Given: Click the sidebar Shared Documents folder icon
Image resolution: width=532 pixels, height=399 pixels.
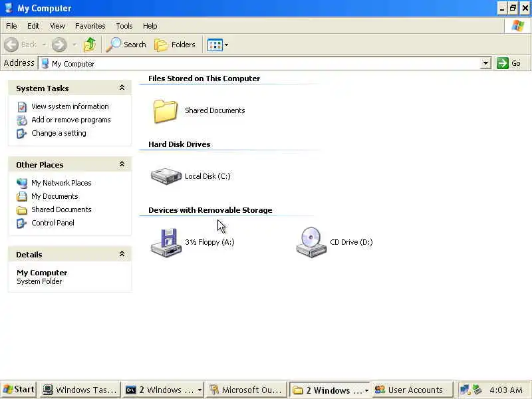Looking at the screenshot, I should point(22,210).
